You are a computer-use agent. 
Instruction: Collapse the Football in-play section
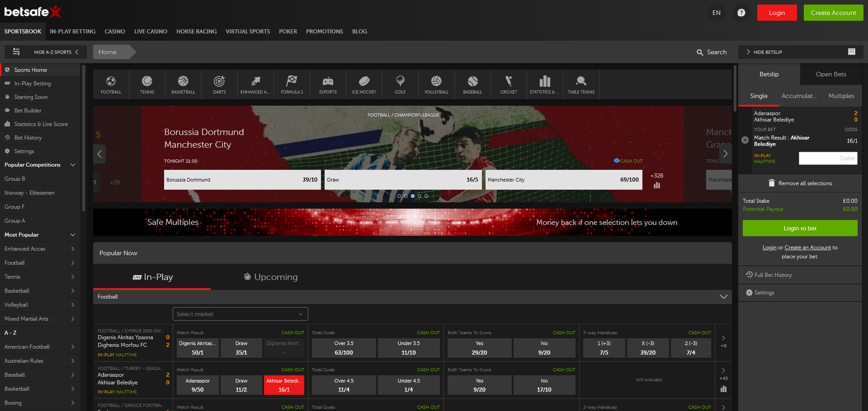(x=723, y=297)
